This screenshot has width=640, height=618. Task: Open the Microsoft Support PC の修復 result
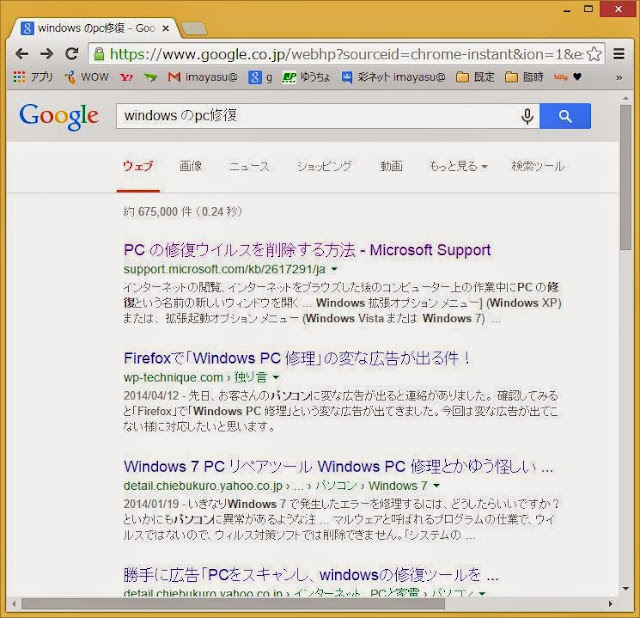[x=307, y=250]
